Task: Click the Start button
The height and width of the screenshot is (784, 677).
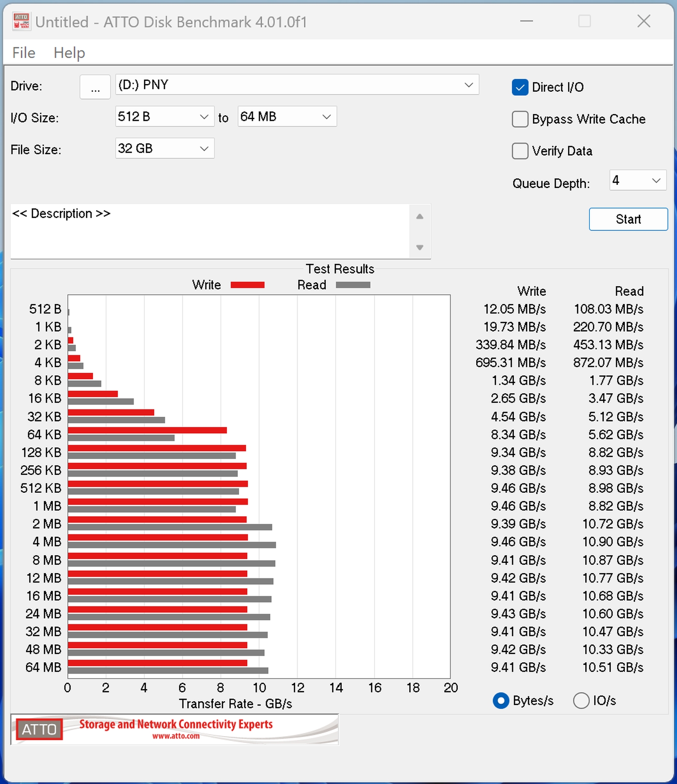Action: point(628,219)
